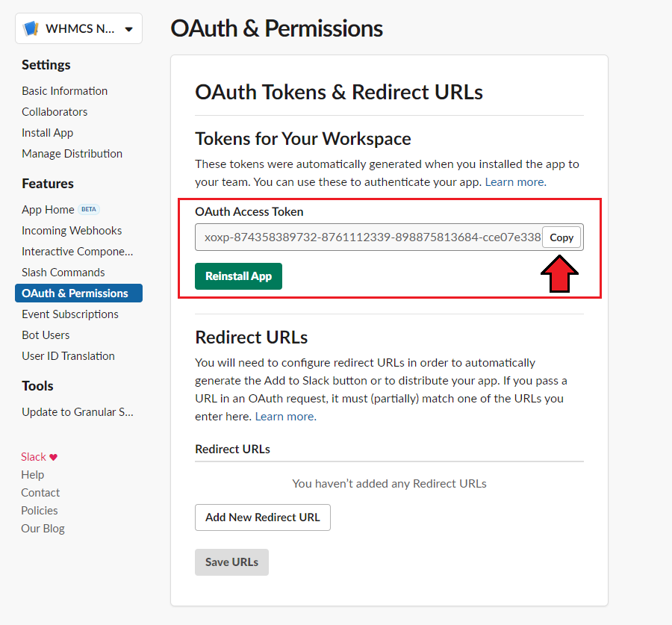This screenshot has width=672, height=625.
Task: Open Update to Granular Scopes tool
Action: pyautogui.click(x=78, y=412)
